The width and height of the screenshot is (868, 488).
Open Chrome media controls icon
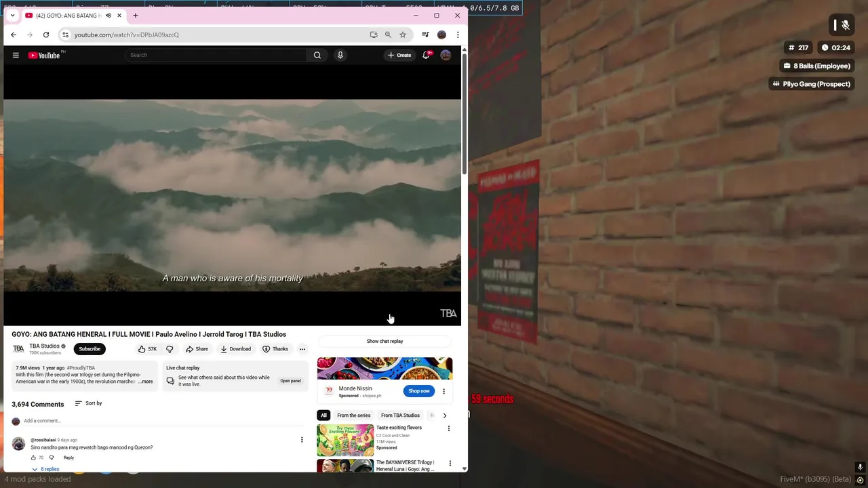tap(425, 35)
